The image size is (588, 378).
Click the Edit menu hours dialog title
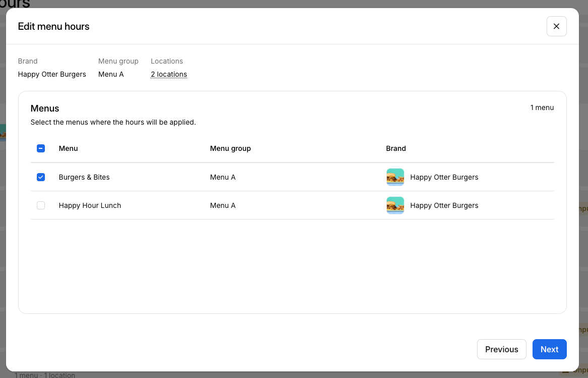tap(53, 26)
